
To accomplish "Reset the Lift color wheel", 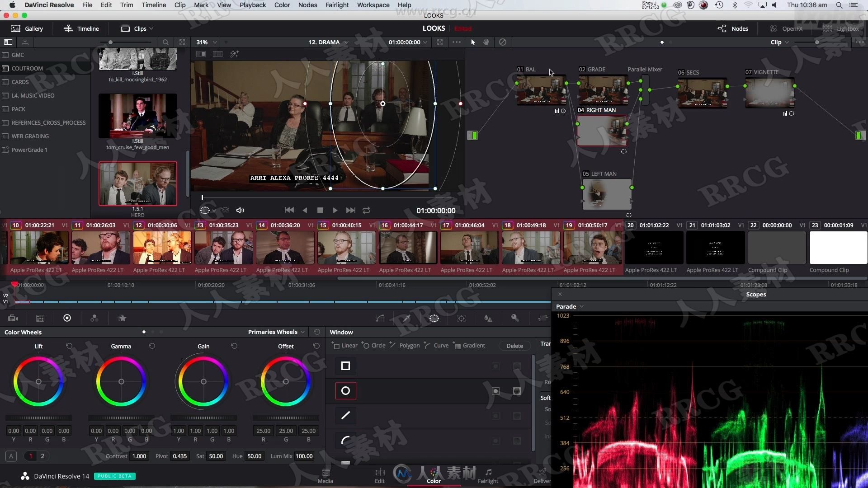I will coord(69,346).
